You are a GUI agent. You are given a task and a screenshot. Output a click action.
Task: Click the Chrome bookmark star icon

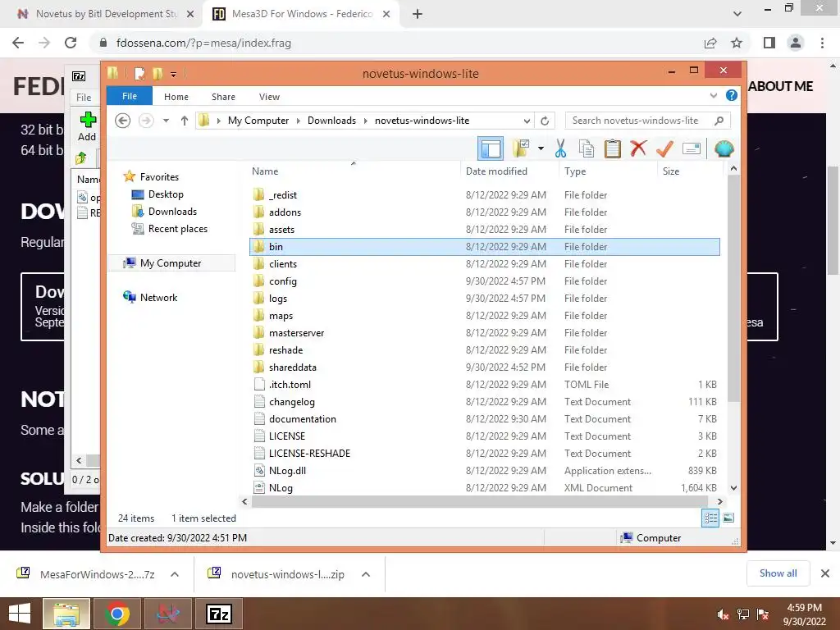click(737, 43)
